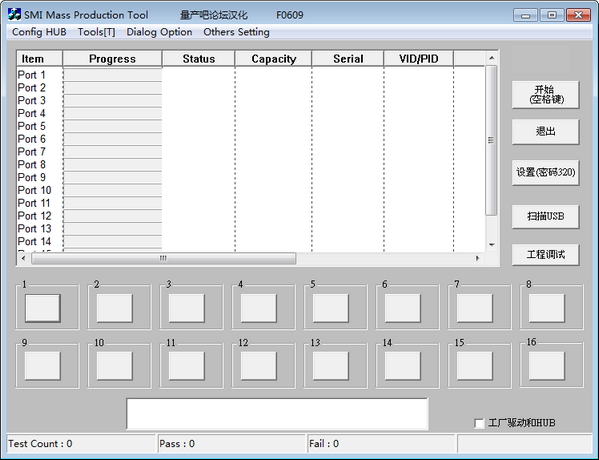The height and width of the screenshot is (460, 599).
Task: Click the 开始(空格键) start button
Action: pyautogui.click(x=546, y=94)
